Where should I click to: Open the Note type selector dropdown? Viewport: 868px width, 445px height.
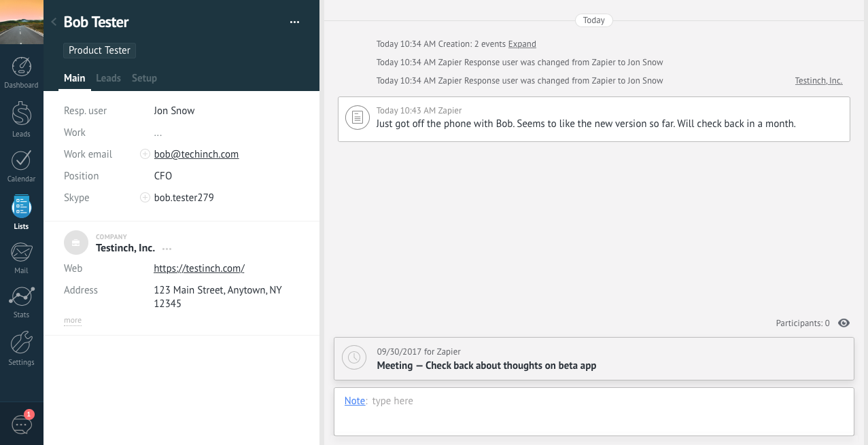point(355,401)
